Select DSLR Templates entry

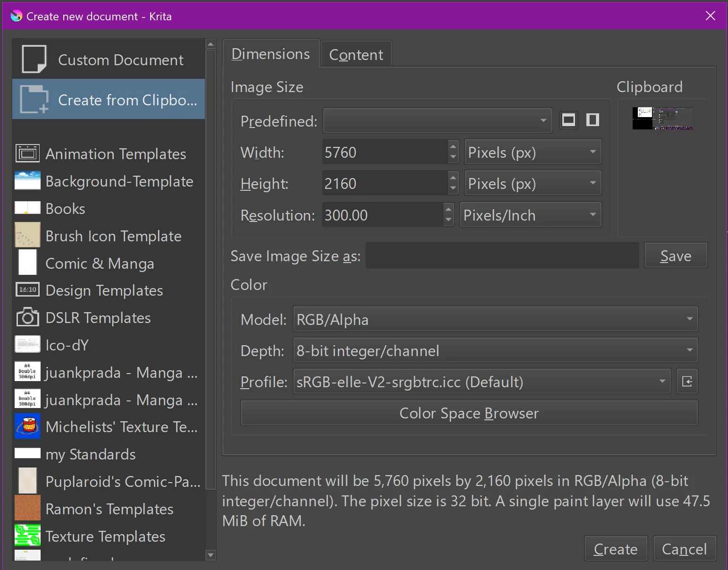109,317
